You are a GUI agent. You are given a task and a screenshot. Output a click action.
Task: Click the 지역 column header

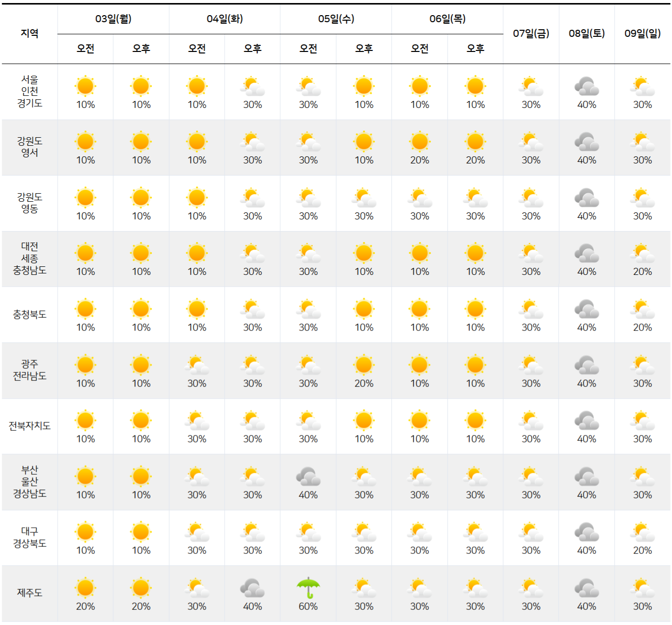click(x=30, y=33)
